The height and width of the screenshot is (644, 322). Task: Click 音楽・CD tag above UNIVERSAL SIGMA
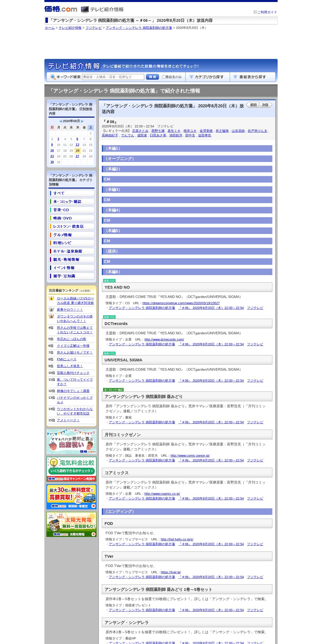pyautogui.click(x=109, y=353)
